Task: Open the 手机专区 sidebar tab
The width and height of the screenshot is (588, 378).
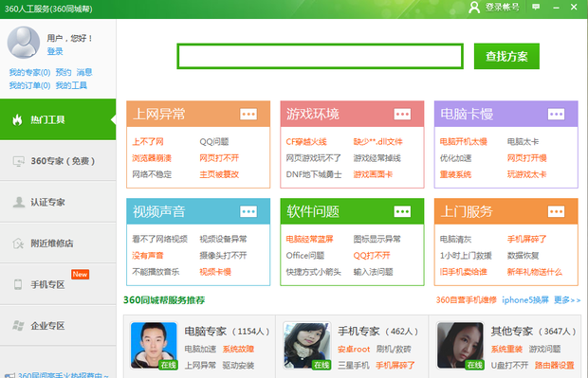Action: tap(58, 284)
